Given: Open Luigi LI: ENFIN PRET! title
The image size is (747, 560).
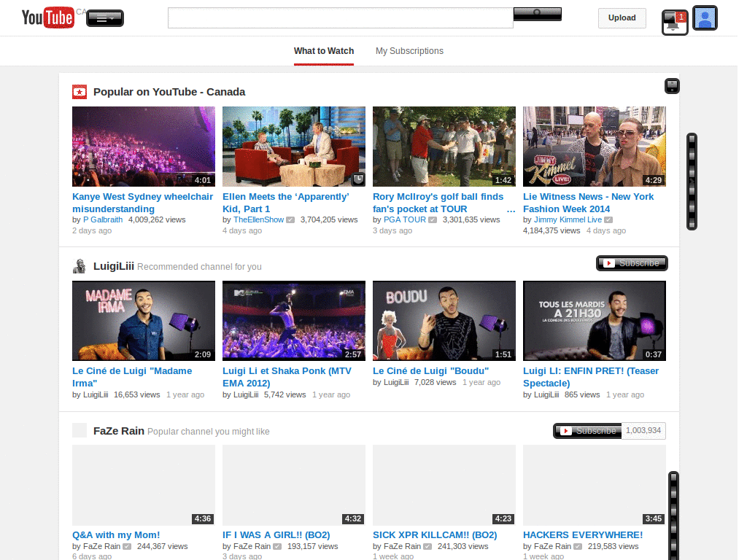Looking at the screenshot, I should click(591, 377).
